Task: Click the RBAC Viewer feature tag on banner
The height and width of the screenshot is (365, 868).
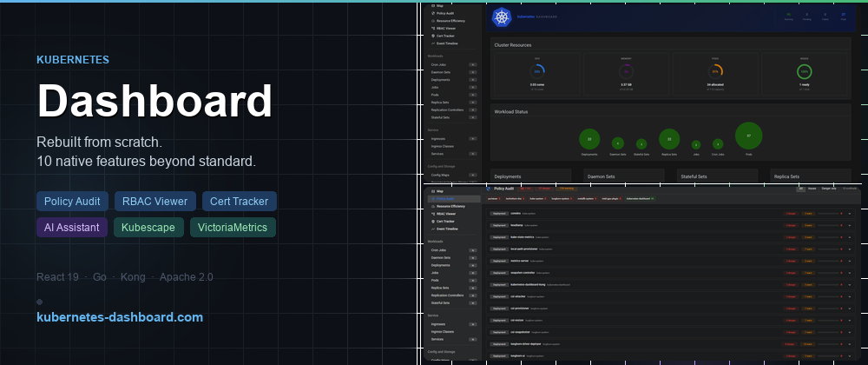Action: [155, 201]
